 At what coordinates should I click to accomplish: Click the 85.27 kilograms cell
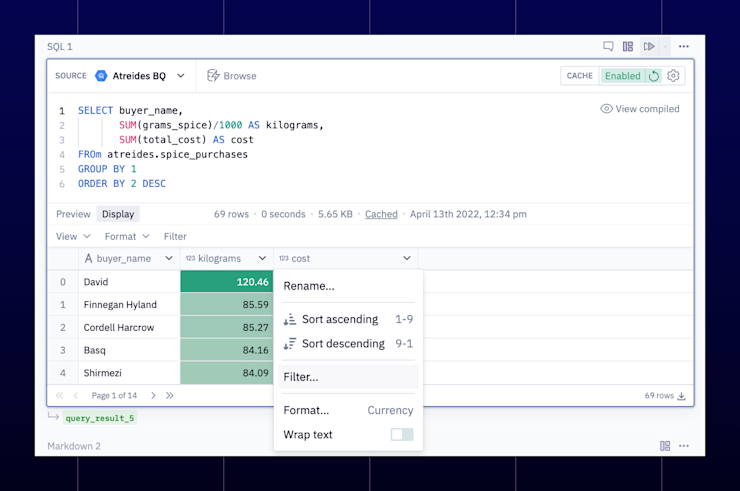pyautogui.click(x=227, y=327)
